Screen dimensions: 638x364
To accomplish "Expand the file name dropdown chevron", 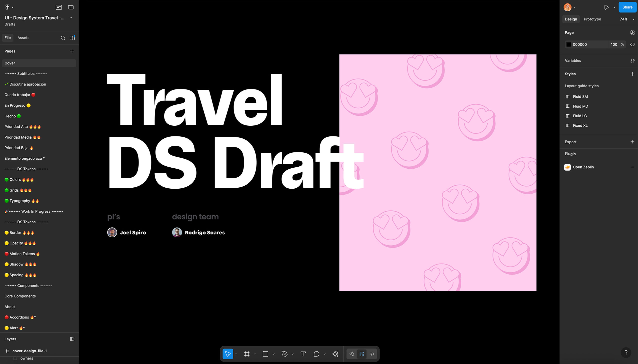I will (x=71, y=18).
